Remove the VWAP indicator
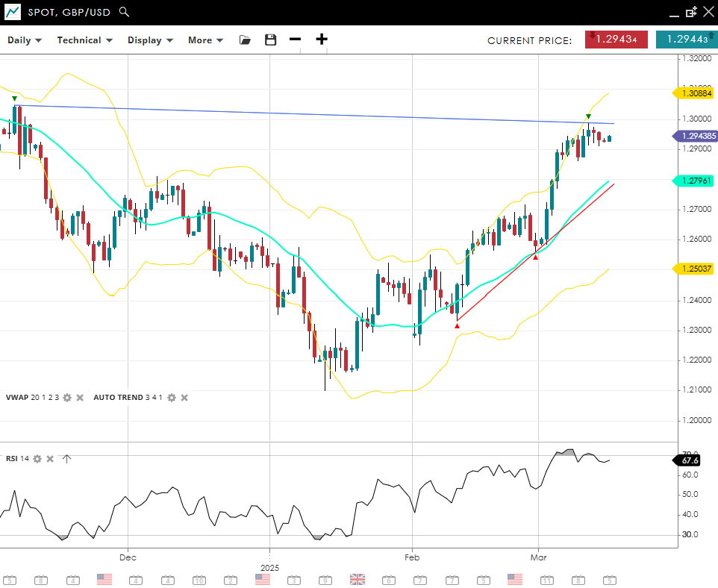Screen dimensions: 718x588 [x=80, y=398]
